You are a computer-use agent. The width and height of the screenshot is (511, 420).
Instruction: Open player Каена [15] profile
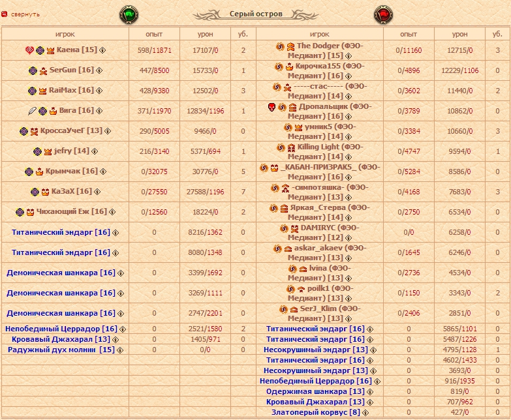77,50
